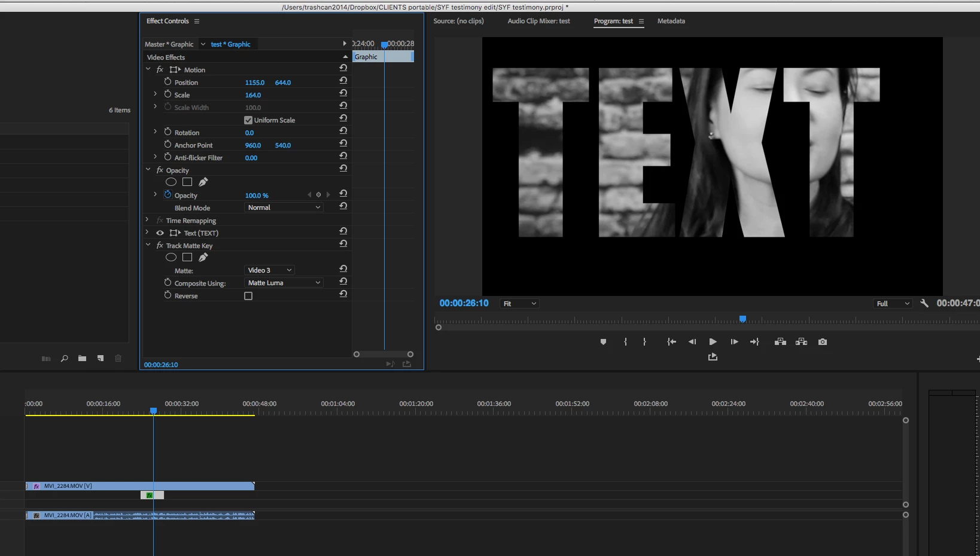Open Find in the Project panel
Screen dimensions: 980x556
coord(64,359)
